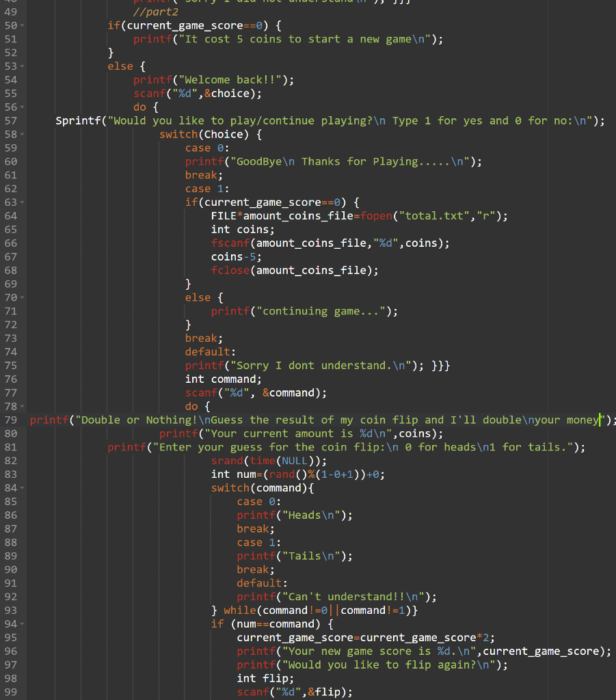Collapse the fold at line 50
This screenshot has width=616, height=700.
click(23, 25)
